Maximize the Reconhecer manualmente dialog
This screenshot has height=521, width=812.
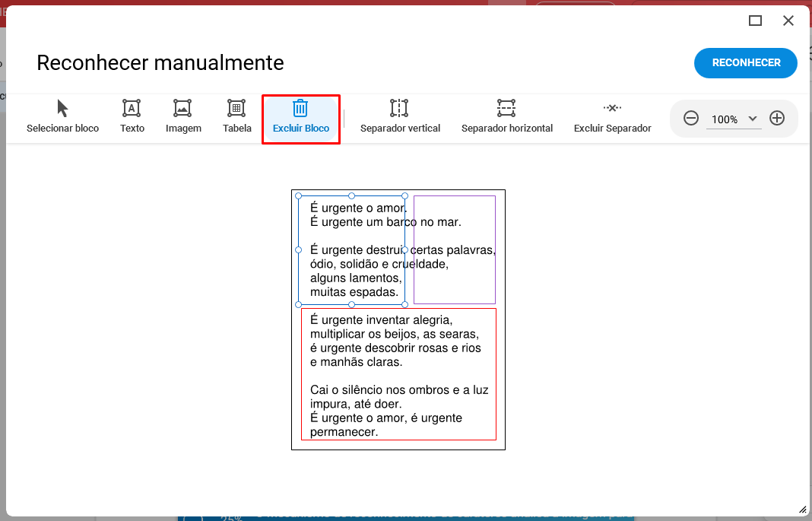pos(755,21)
